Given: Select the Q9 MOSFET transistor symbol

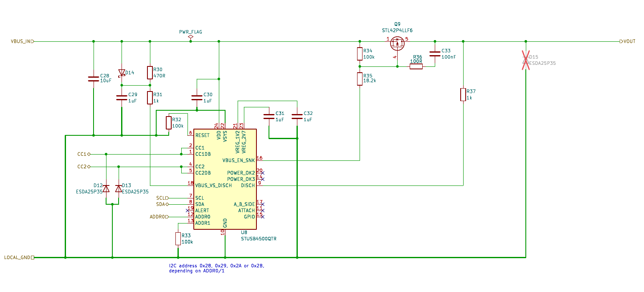Looking at the screenshot, I should [x=397, y=43].
